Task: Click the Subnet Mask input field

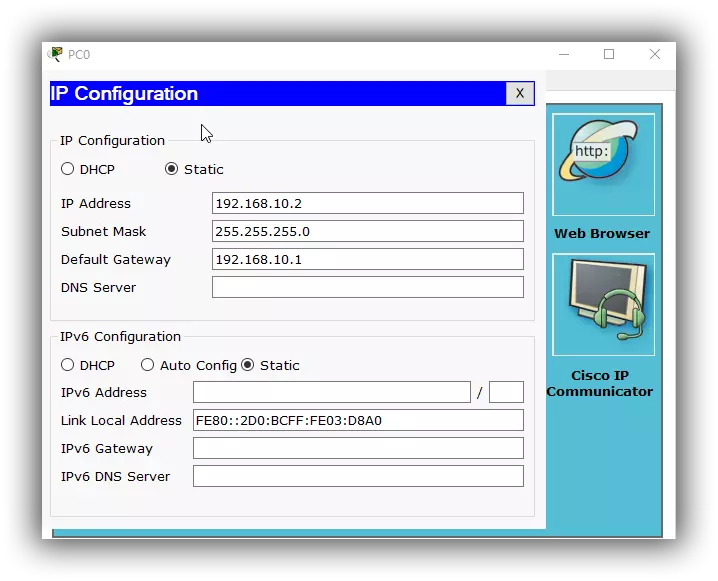Action: tap(367, 231)
